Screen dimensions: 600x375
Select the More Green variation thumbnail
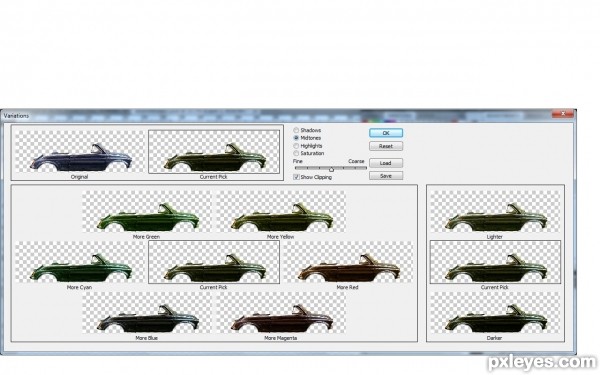[x=147, y=212]
